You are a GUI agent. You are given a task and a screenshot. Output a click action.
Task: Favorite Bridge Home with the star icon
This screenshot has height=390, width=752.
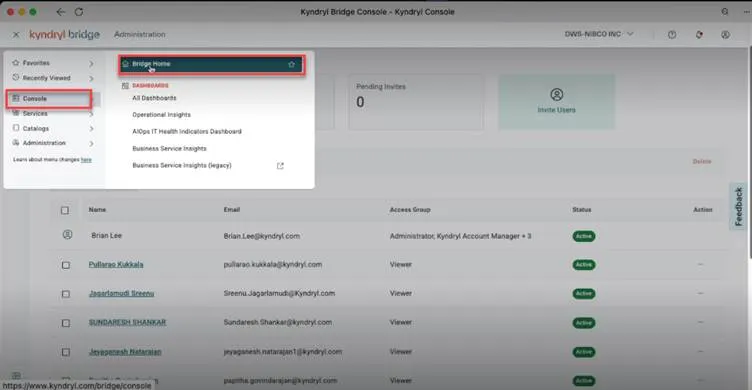click(x=292, y=64)
